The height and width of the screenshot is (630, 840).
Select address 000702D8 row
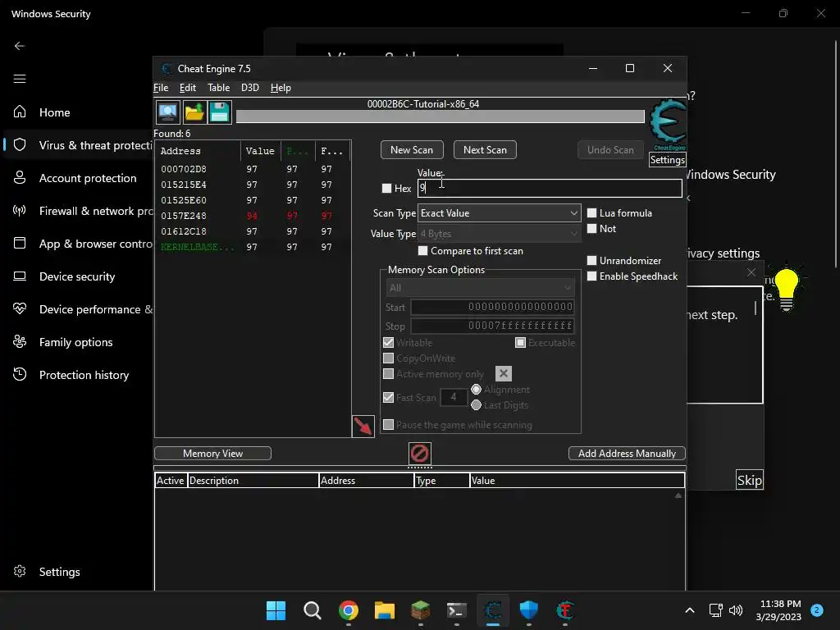(253, 169)
